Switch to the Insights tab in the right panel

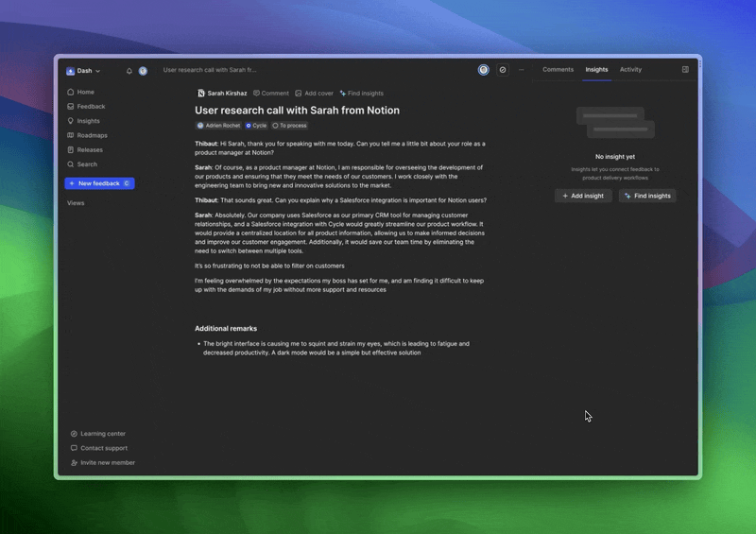tap(596, 69)
